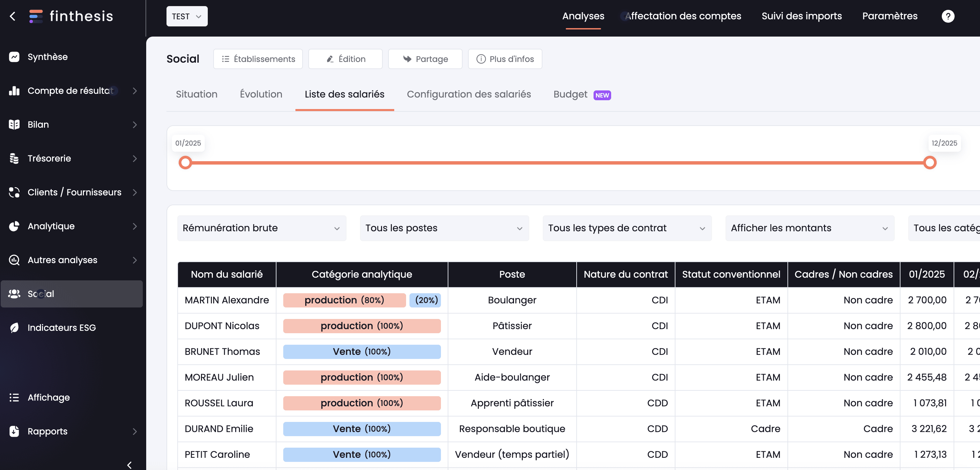Click the Établissements button
Image resolution: width=980 pixels, height=470 pixels.
point(258,59)
